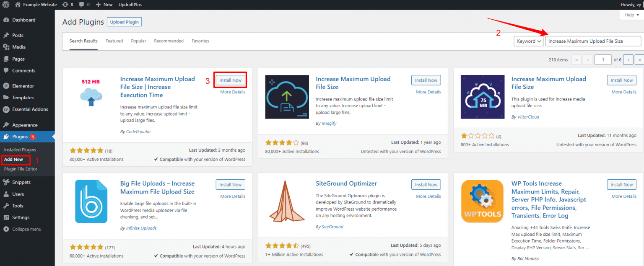Click the current page number field
Screen dimensions: 644x266
pos(603,59)
